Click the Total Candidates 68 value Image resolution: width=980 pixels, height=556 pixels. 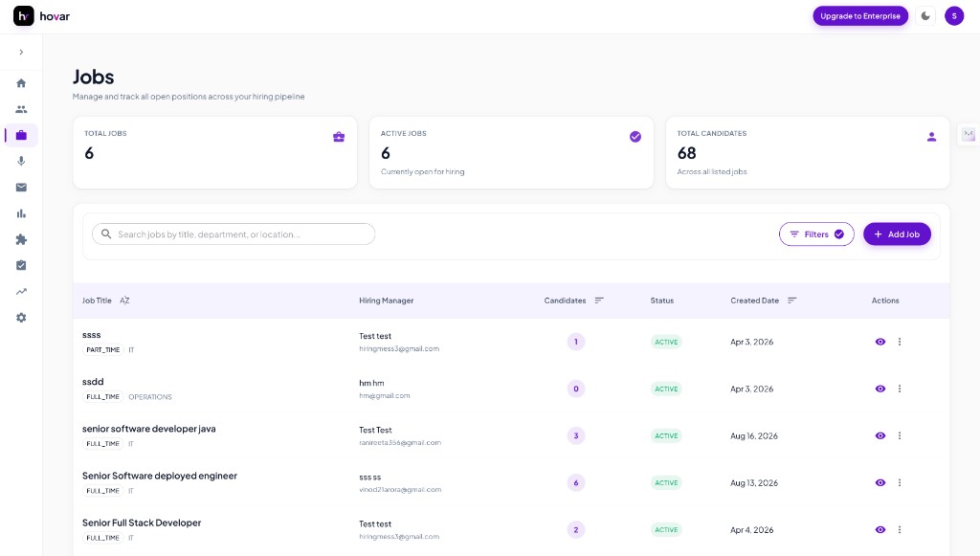(687, 153)
